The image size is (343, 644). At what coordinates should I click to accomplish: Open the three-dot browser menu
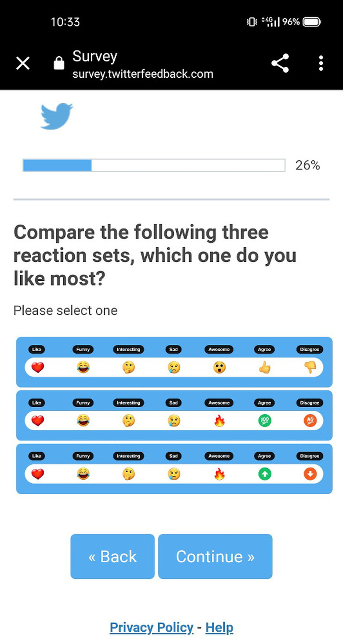point(321,63)
